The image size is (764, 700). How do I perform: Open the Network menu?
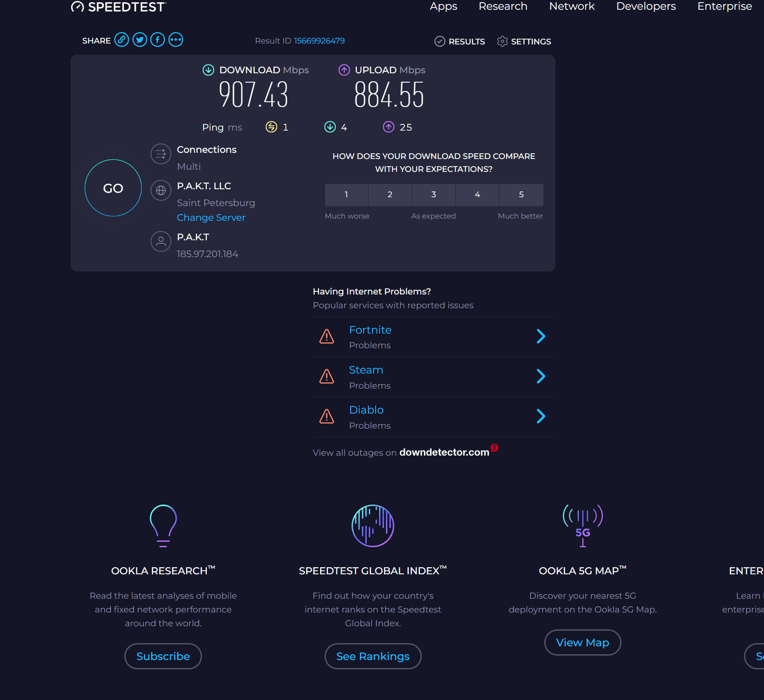(x=572, y=6)
